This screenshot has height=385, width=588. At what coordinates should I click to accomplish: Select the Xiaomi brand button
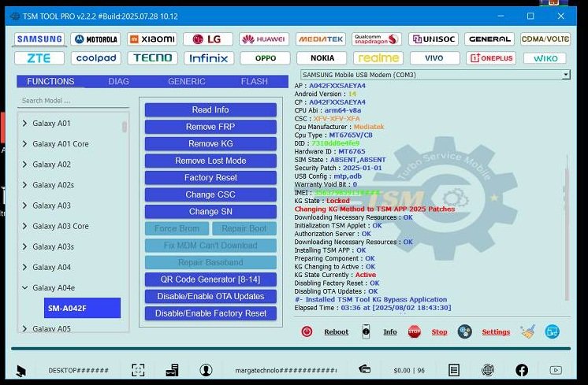(152, 39)
